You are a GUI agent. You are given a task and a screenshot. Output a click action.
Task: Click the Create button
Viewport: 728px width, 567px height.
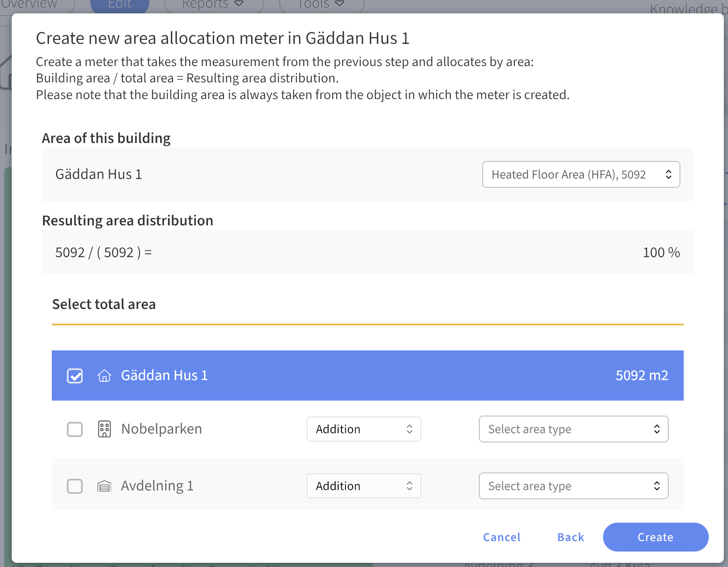[655, 537]
